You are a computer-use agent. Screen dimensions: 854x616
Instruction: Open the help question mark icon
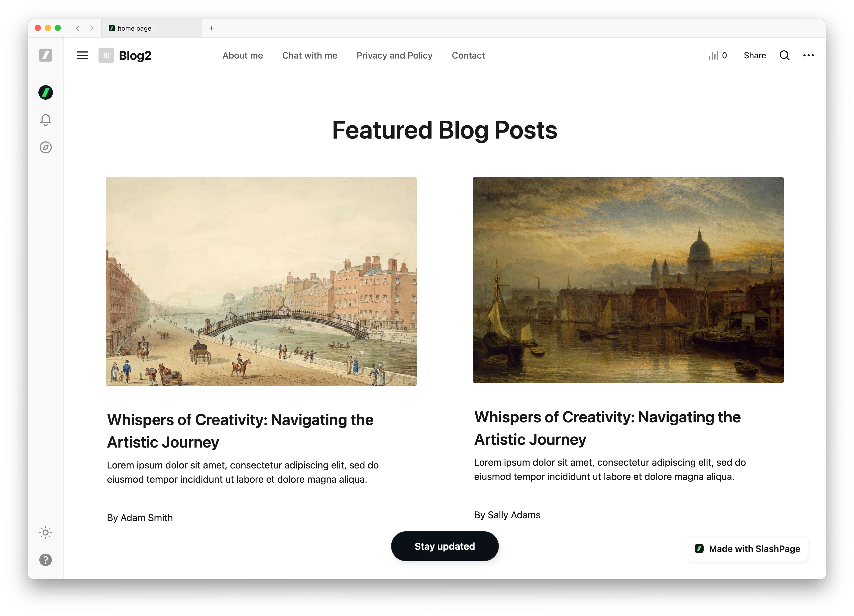[x=46, y=559]
